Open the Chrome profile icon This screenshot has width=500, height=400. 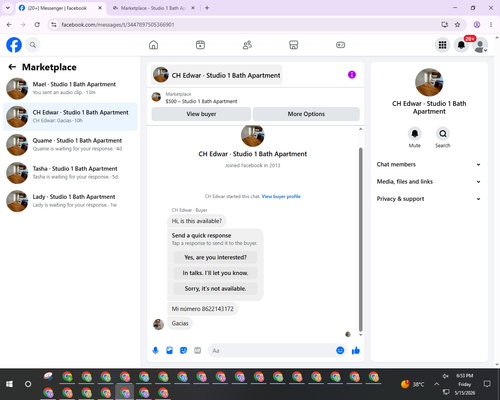click(477, 25)
